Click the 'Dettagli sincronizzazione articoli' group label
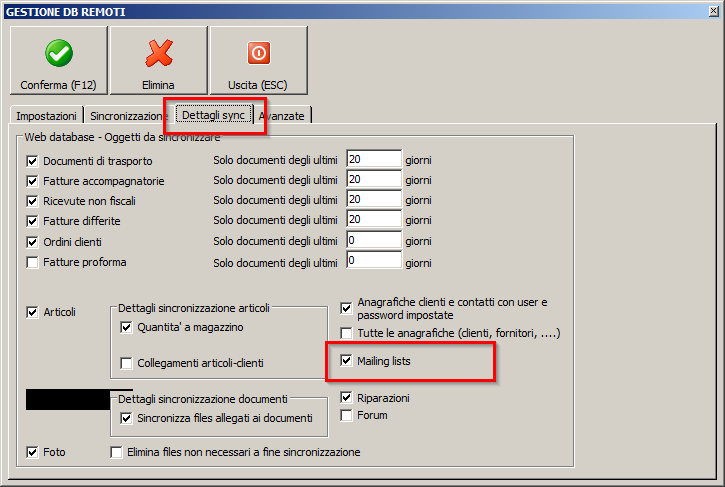 pyautogui.click(x=194, y=308)
